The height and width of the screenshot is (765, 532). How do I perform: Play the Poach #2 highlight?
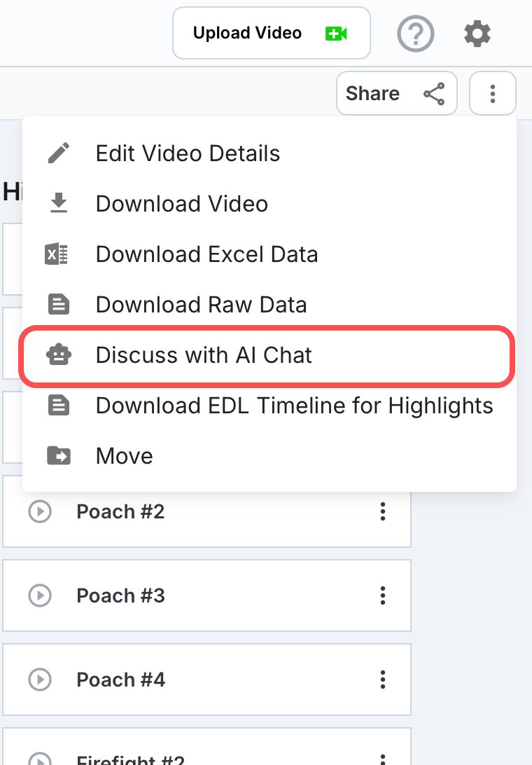[40, 512]
